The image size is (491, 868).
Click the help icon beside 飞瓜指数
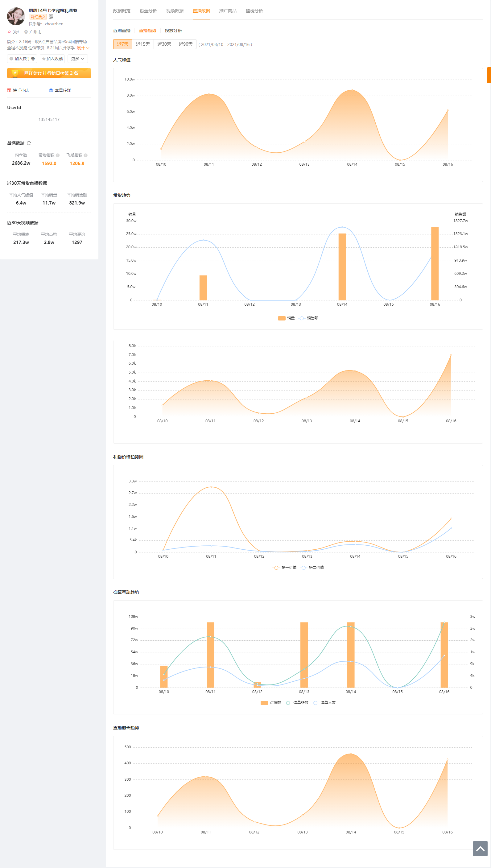tap(86, 155)
